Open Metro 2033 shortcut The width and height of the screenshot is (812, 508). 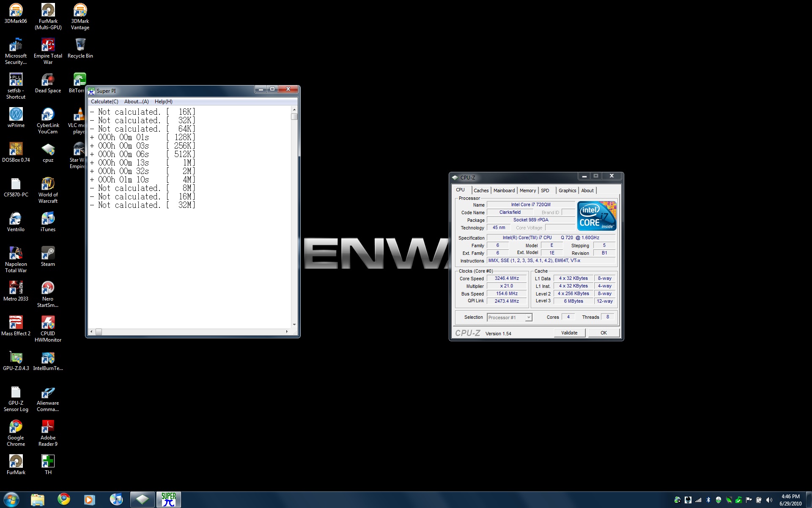tap(16, 291)
